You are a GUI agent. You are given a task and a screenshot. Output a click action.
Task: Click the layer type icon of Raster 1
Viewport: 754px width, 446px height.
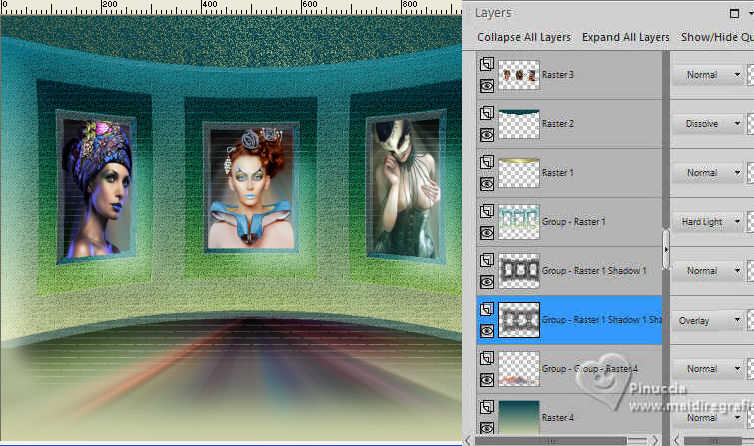pyautogui.click(x=487, y=162)
